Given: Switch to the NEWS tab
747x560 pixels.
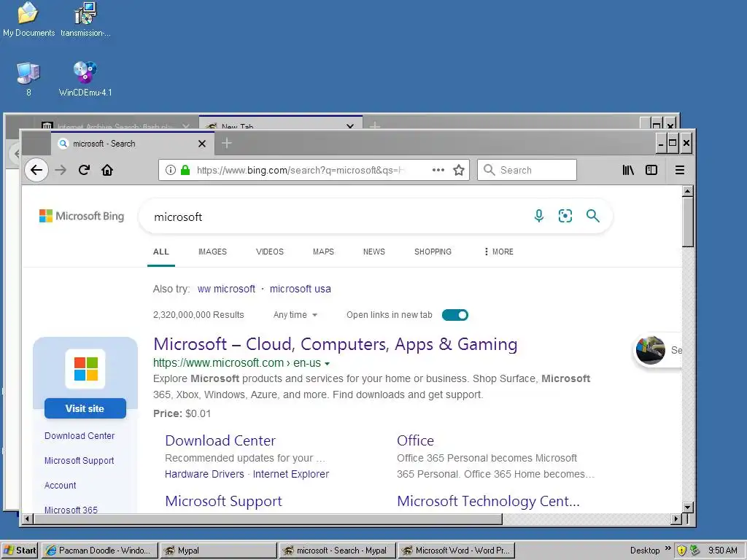Looking at the screenshot, I should 374,252.
